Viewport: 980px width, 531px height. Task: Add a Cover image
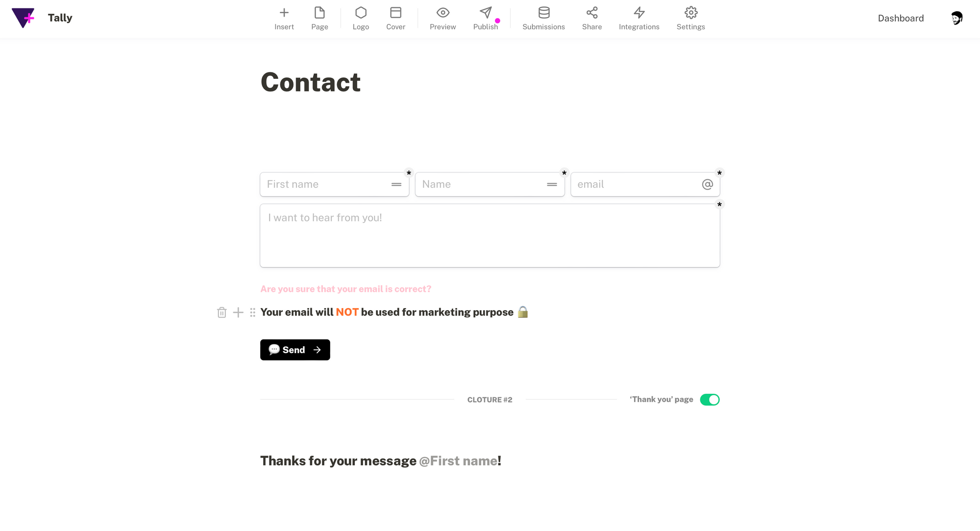click(395, 19)
